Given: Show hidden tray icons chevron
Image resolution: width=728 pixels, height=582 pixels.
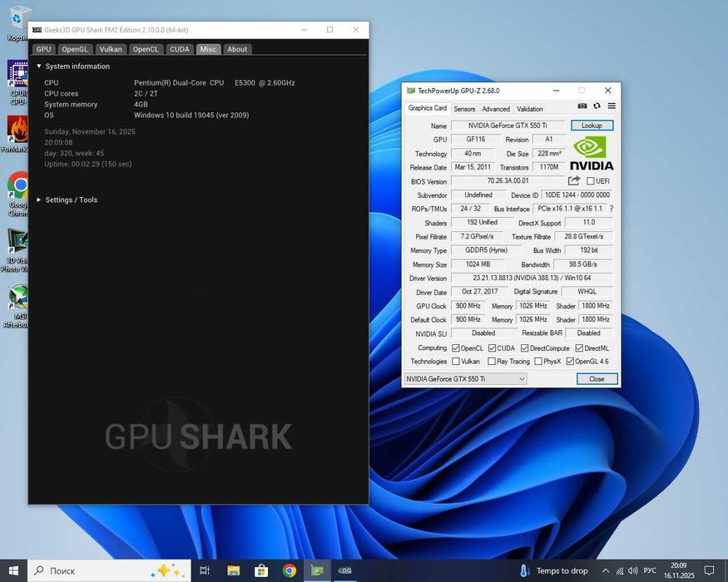Looking at the screenshot, I should [x=606, y=570].
